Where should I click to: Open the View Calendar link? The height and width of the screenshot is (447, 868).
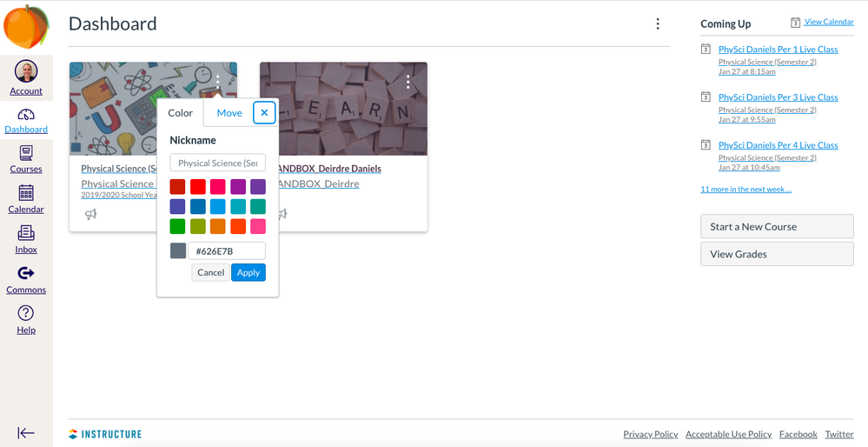coord(829,22)
